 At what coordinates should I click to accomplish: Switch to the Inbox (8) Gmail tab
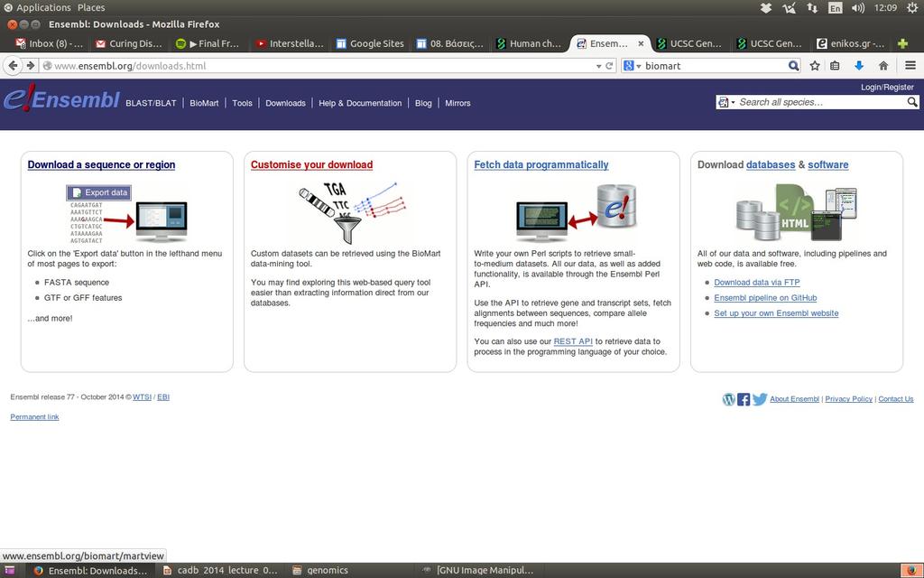click(x=49, y=43)
